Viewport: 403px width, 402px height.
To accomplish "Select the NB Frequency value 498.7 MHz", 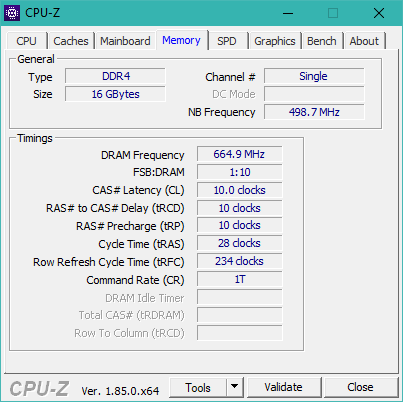I will tap(314, 112).
